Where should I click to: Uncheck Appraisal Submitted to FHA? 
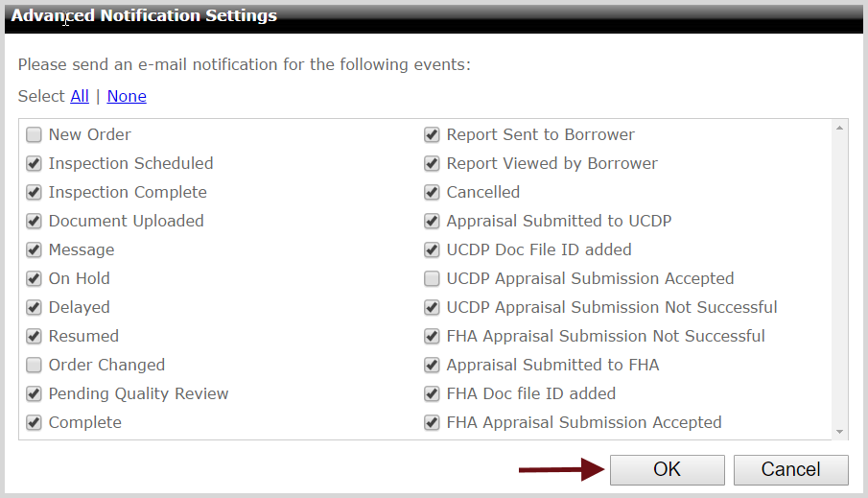coord(432,366)
